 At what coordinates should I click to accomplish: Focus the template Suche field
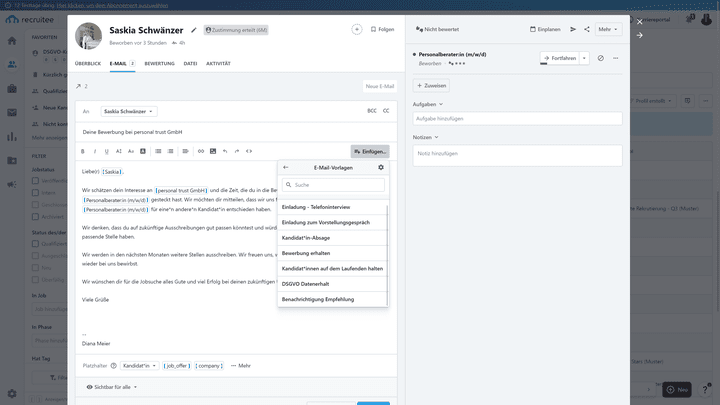333,185
